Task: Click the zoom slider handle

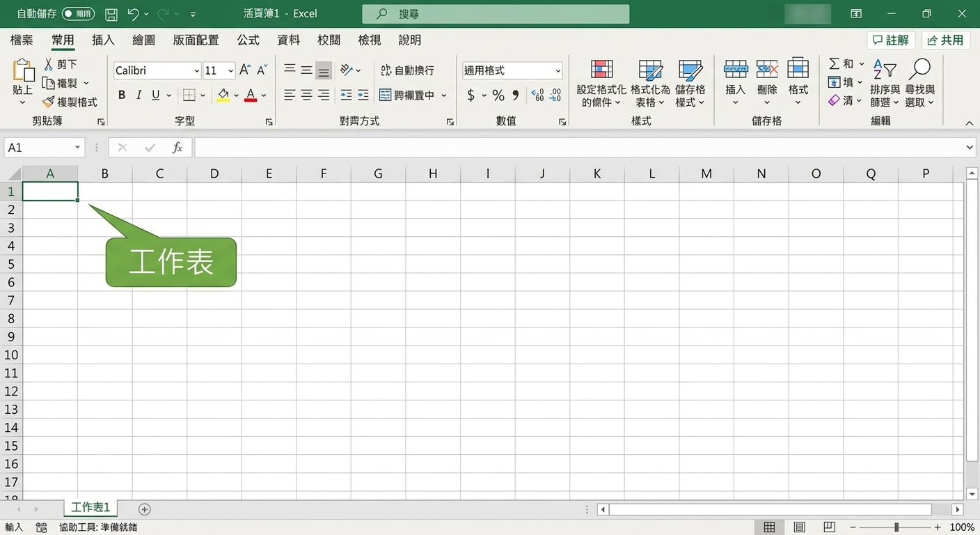Action: coord(896,527)
